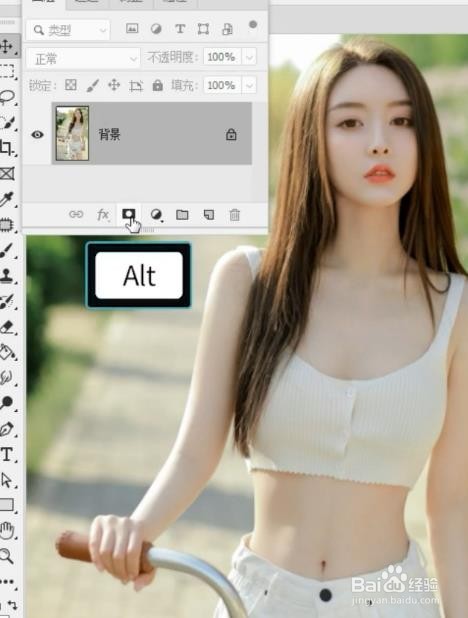Select the Eyedropper tool
Viewport: 468px width, 618px height.
coord(7,199)
